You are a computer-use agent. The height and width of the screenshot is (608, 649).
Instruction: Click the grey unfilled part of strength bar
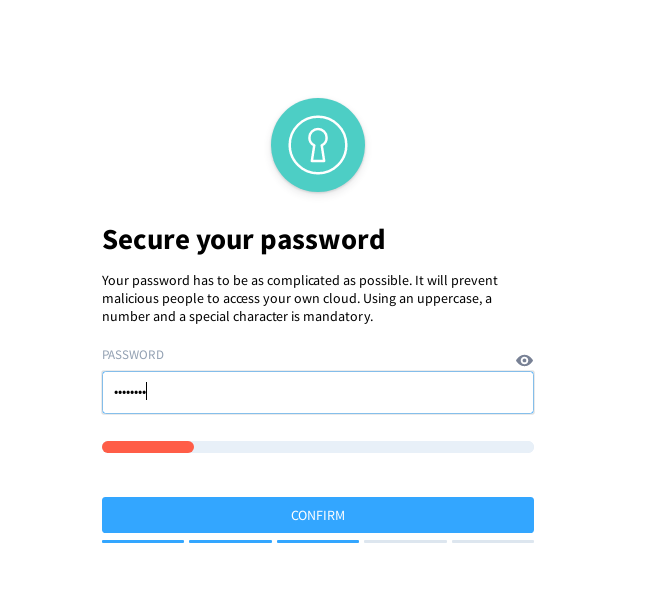click(364, 447)
